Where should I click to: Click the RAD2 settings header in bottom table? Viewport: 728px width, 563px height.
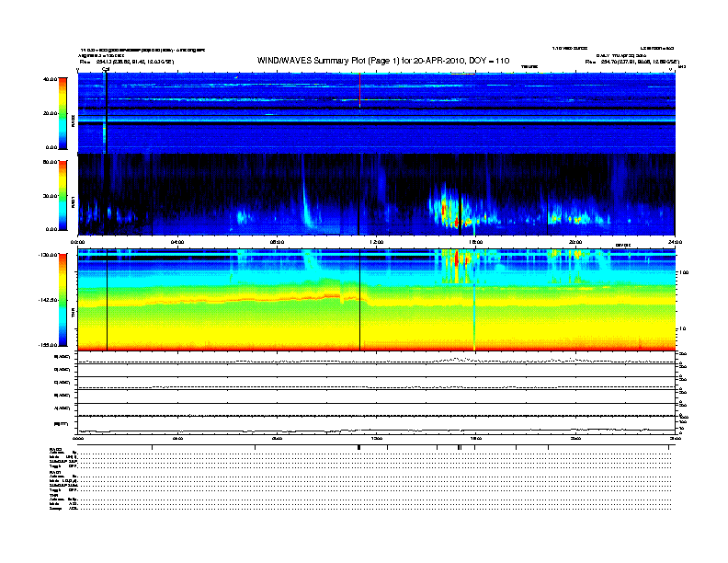pyautogui.click(x=55, y=449)
